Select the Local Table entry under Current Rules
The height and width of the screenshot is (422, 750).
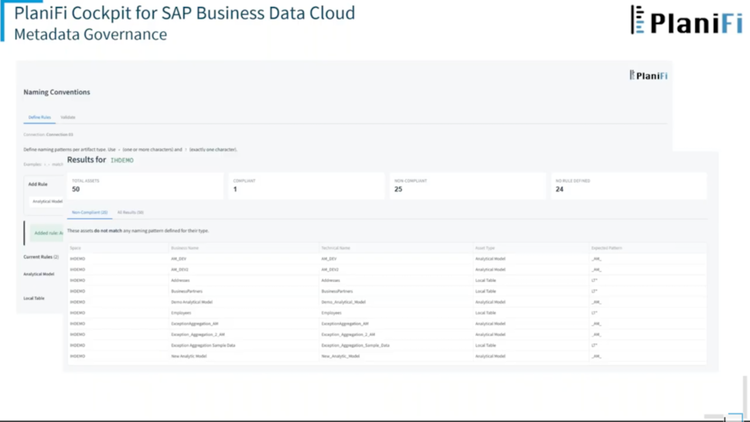[x=34, y=298]
